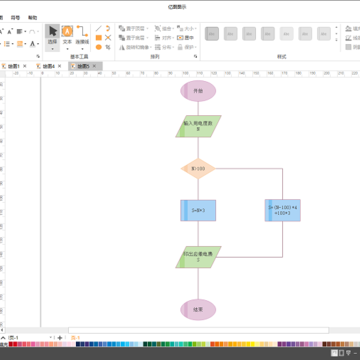Click the Distribute (分布) command
Viewport: 360px width, 360px height.
164,47
